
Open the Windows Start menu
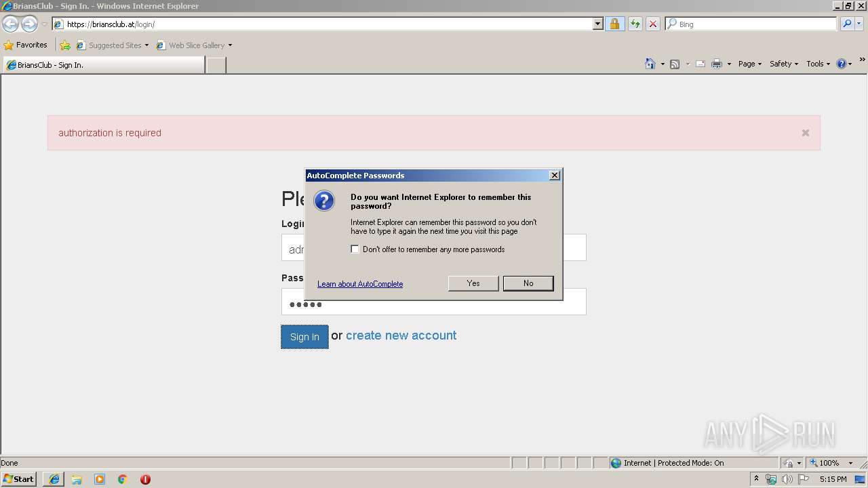(19, 479)
